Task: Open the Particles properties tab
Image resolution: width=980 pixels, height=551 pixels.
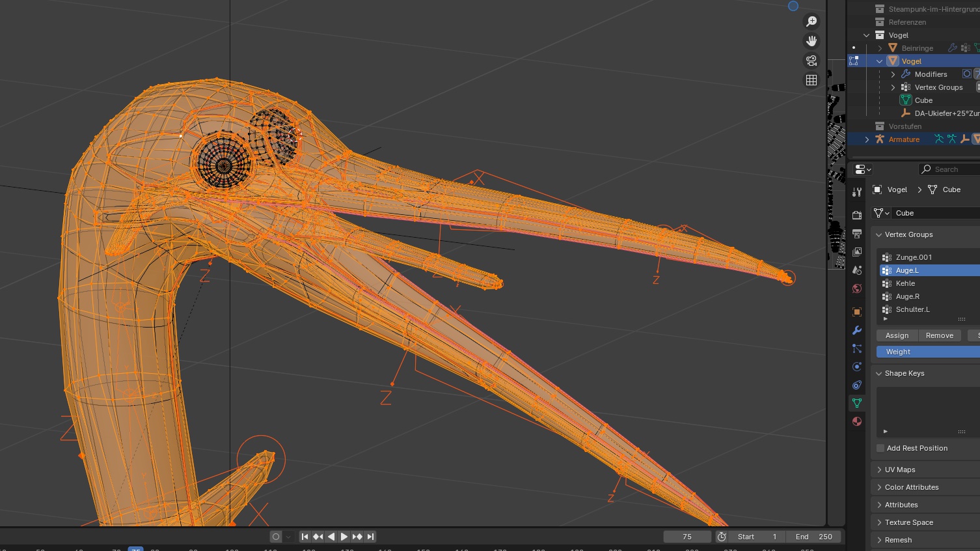Action: point(857,348)
